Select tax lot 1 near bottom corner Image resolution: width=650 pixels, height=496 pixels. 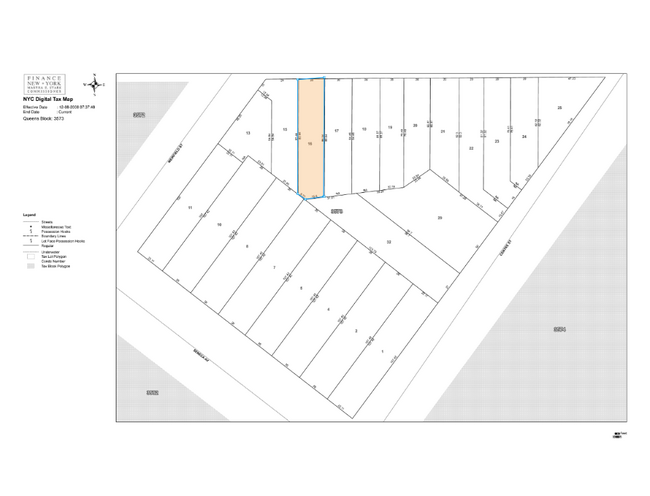pos(382,351)
